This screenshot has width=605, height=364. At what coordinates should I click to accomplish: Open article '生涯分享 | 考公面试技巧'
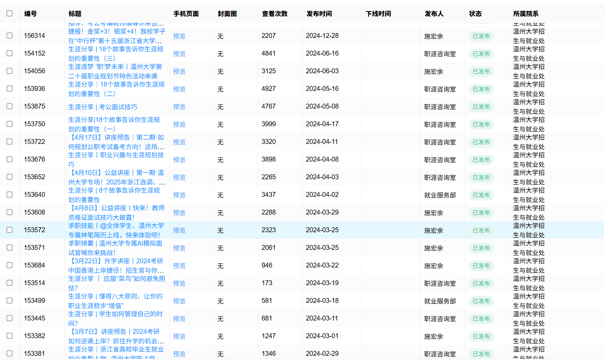[102, 107]
